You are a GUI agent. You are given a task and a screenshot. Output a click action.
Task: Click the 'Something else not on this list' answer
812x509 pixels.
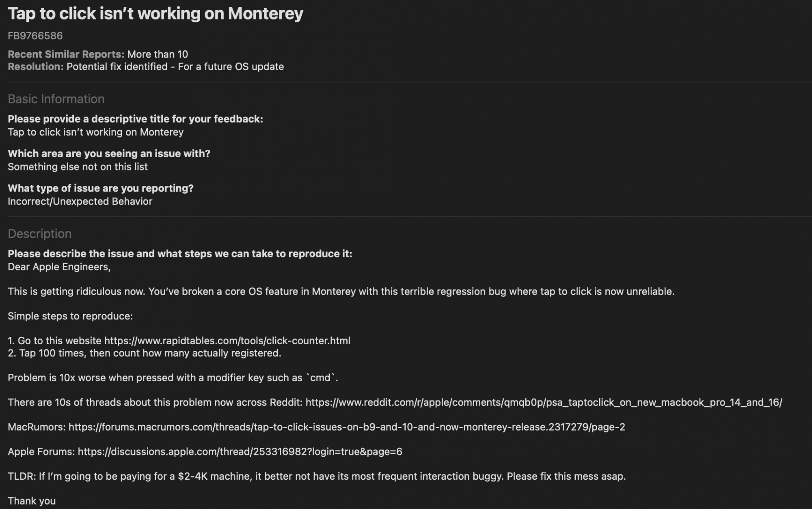78,167
